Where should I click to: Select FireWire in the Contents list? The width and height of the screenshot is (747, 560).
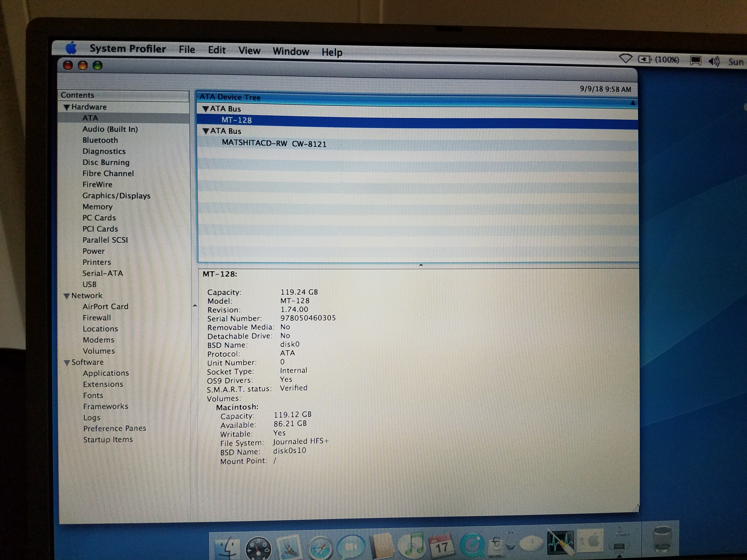[97, 185]
